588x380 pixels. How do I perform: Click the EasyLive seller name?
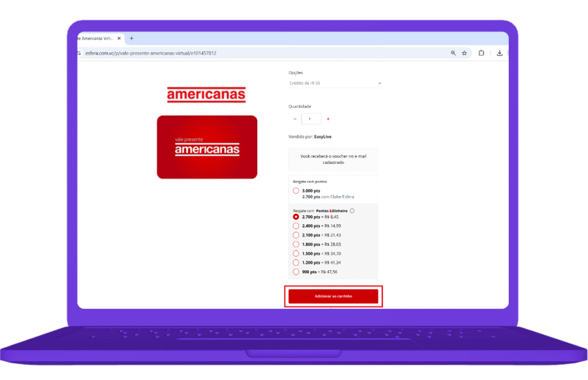click(x=323, y=137)
